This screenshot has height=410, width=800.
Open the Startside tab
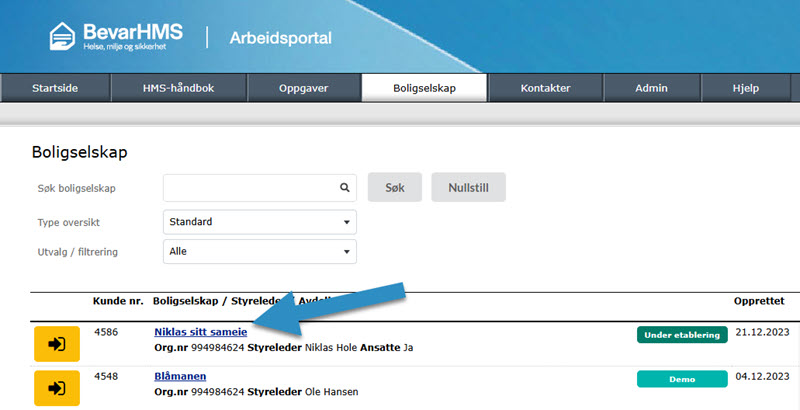tap(55, 88)
